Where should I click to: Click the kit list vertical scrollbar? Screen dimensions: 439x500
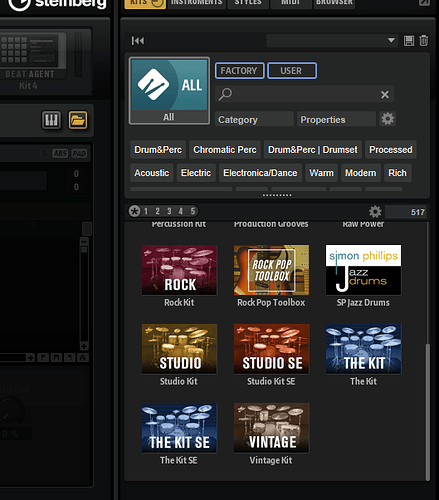pos(428,412)
